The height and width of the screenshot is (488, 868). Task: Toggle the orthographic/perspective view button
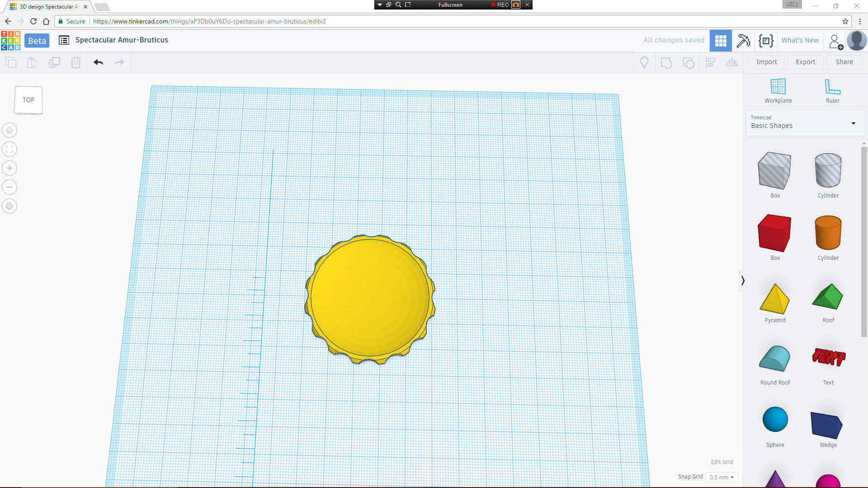[9, 206]
